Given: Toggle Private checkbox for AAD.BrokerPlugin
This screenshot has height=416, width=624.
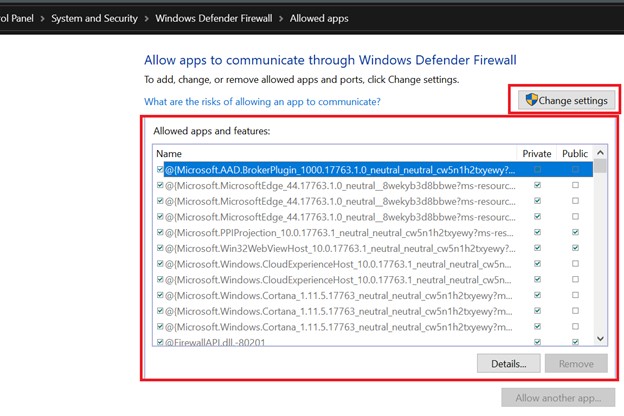Looking at the screenshot, I should pyautogui.click(x=537, y=170).
